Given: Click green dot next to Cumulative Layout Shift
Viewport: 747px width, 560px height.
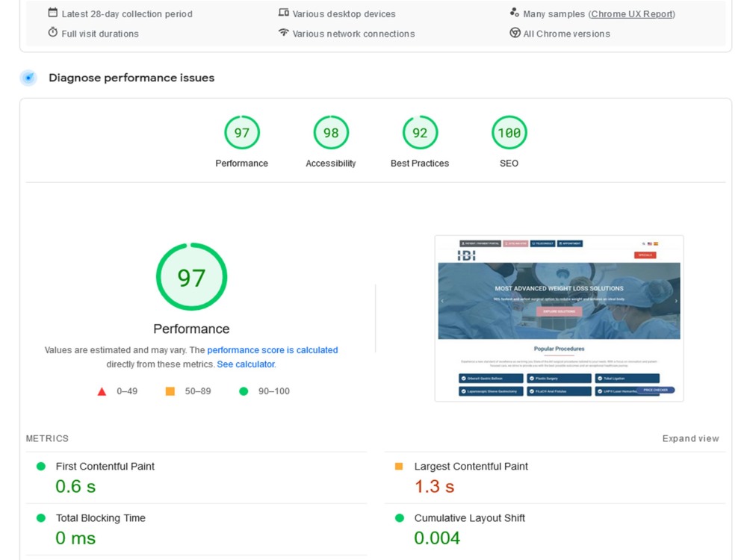Looking at the screenshot, I should [x=399, y=517].
